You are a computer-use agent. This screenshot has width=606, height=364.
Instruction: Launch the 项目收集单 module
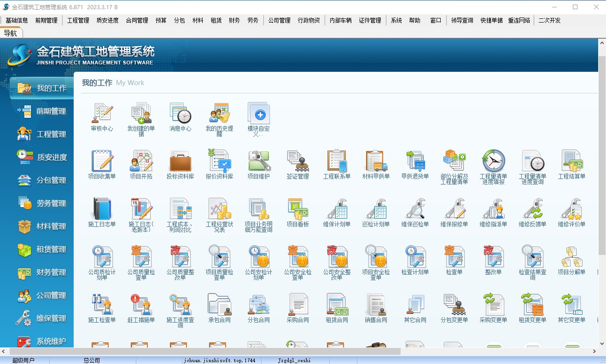(x=102, y=161)
